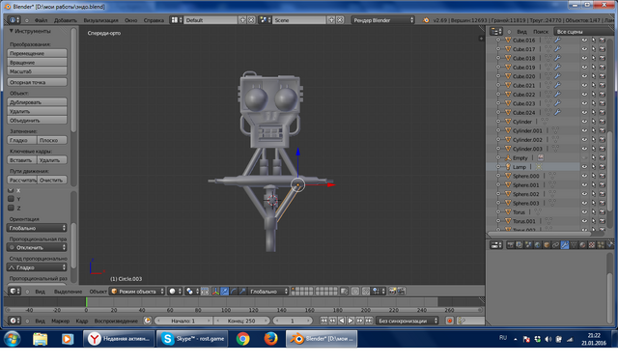The height and width of the screenshot is (364, 618).
Task: Toggle the X axis checkbox
Action: 11,190
